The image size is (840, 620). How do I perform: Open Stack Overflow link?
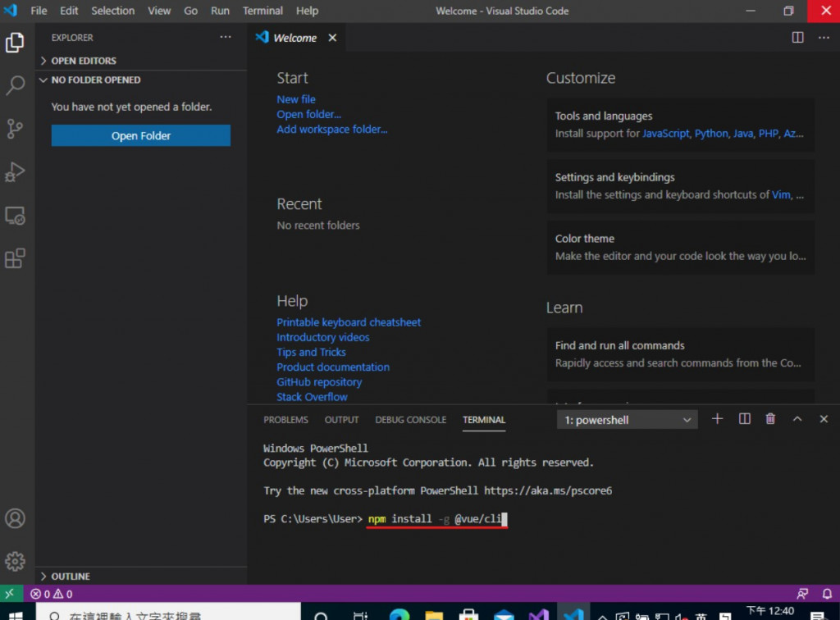(x=312, y=397)
